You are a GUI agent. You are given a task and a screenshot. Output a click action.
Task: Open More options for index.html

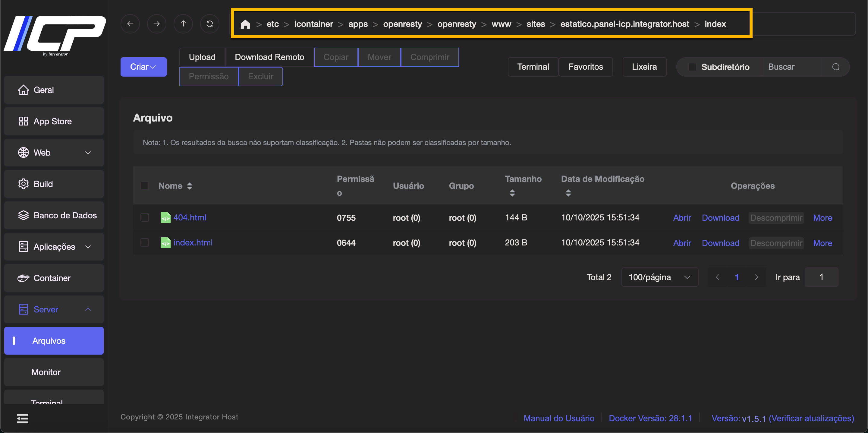pos(822,243)
